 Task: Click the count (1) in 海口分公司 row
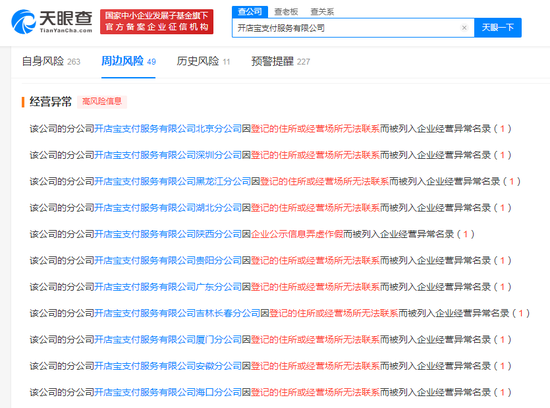(502, 392)
